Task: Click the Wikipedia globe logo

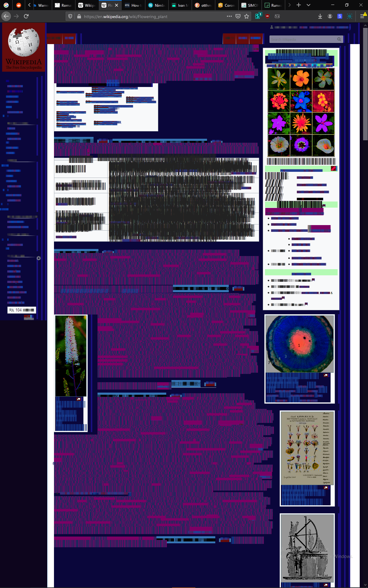Action: (24, 47)
